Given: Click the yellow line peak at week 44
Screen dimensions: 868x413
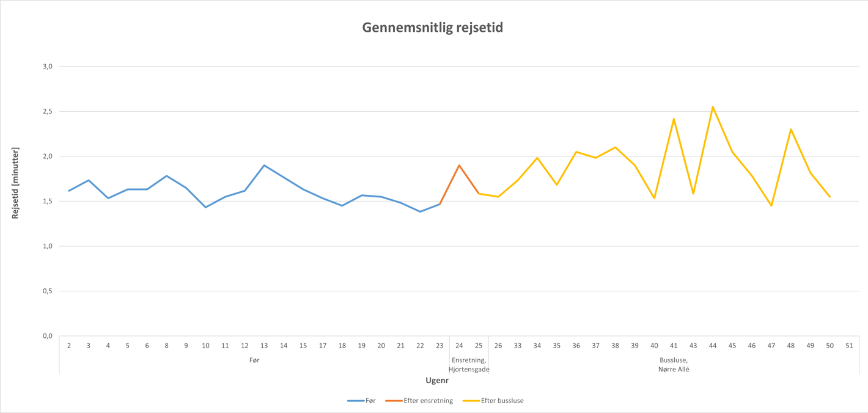Looking at the screenshot, I should tap(713, 107).
